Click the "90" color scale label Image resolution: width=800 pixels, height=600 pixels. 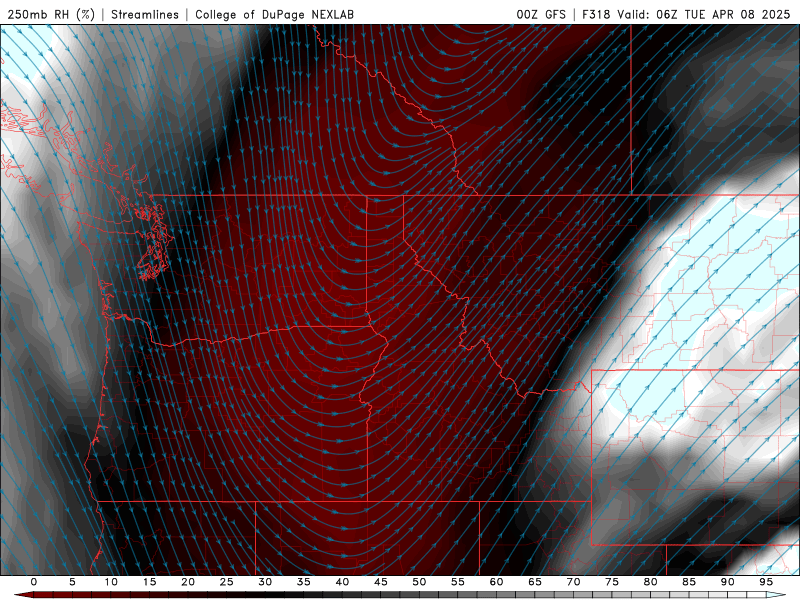[728, 582]
